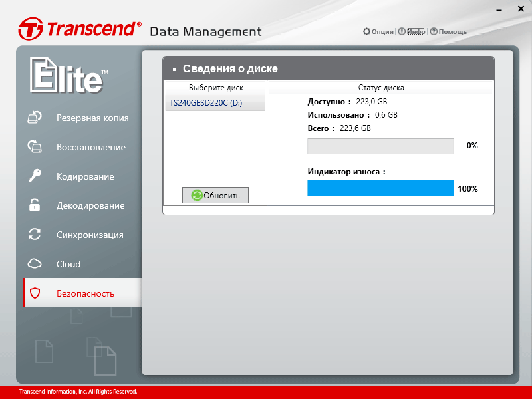Open the Помощь help link
Viewport: 532px width, 399px height.
click(x=453, y=31)
